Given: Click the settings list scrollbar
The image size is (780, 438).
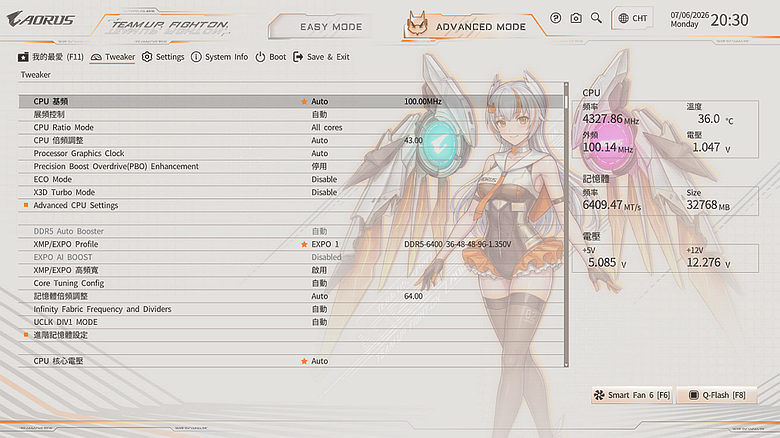Looking at the screenshot, I should point(566,224).
